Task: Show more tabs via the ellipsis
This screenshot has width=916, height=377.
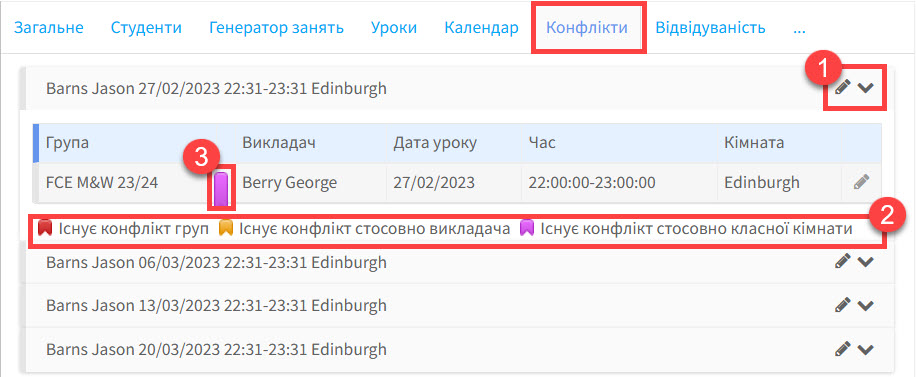Action: click(800, 27)
